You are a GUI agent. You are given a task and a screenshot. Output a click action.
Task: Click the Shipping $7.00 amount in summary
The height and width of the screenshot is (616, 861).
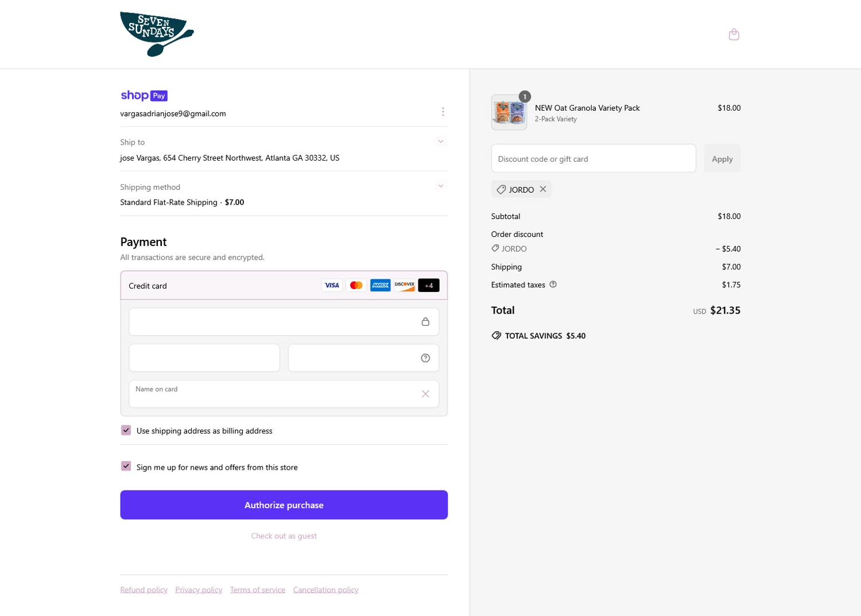731,267
